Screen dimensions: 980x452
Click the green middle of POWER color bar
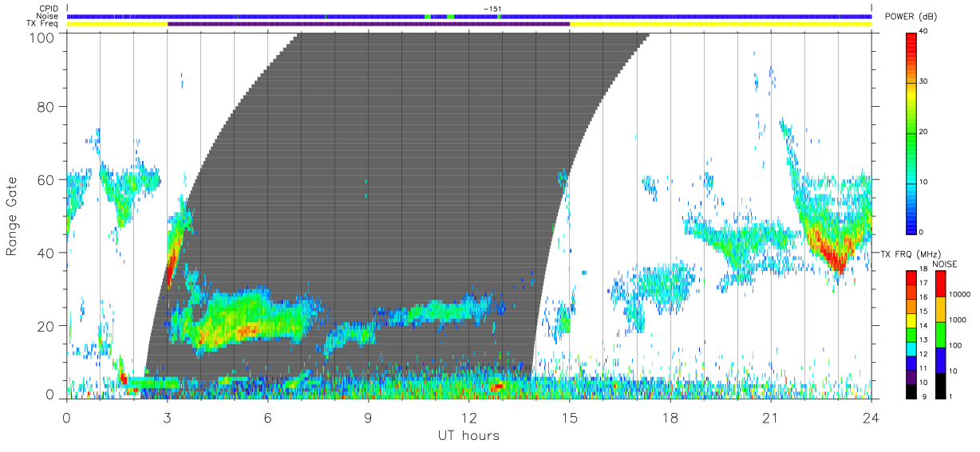912,132
